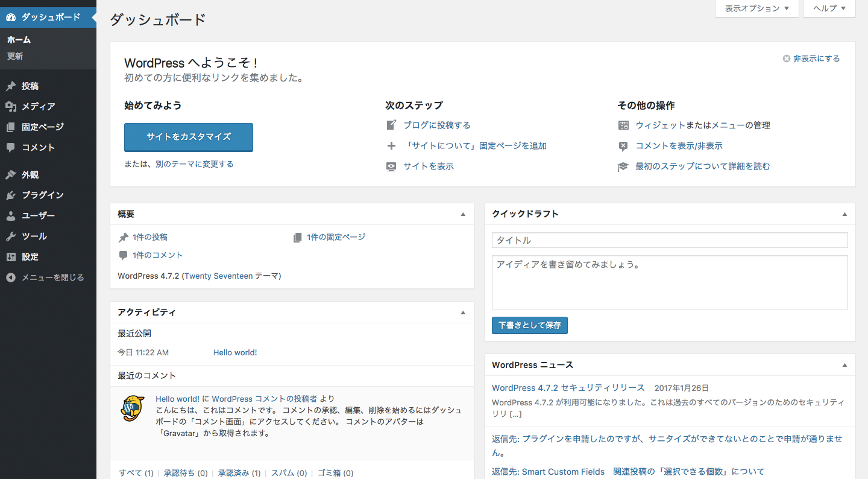Open the 更新 submenu item

point(15,56)
